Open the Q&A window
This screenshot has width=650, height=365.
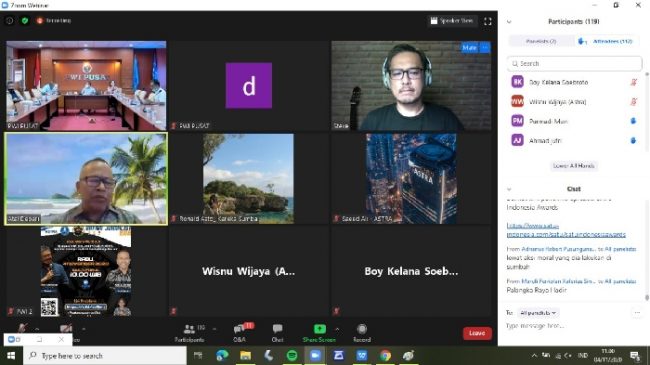tap(240, 333)
